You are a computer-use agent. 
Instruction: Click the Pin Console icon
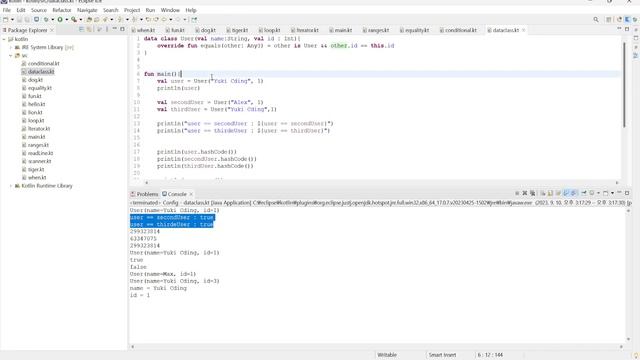tap(584, 193)
